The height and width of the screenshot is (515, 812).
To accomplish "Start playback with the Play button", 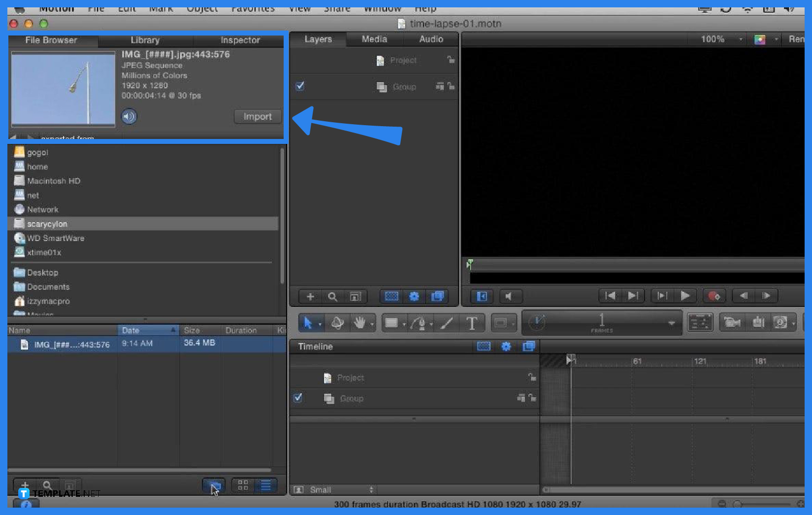I will [x=685, y=296].
